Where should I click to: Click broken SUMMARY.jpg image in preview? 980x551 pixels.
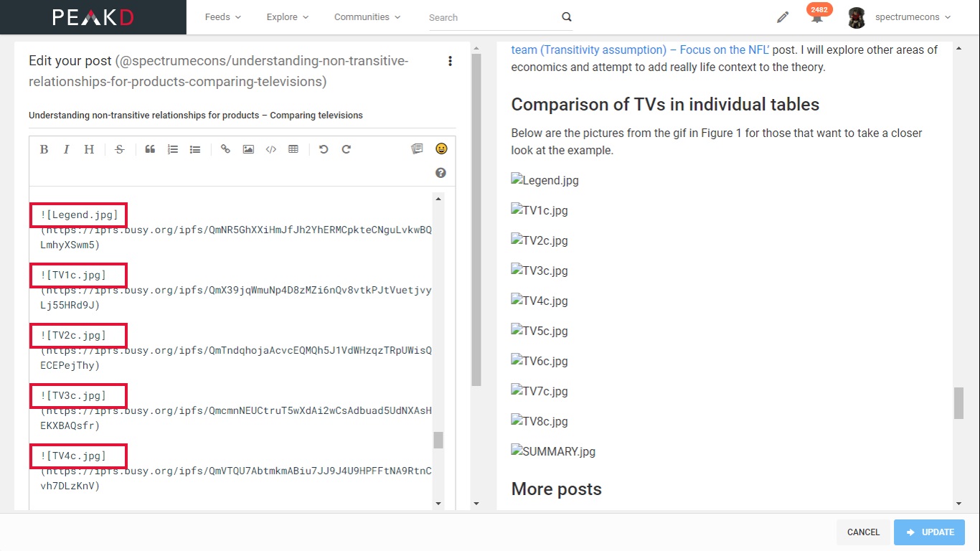point(553,451)
